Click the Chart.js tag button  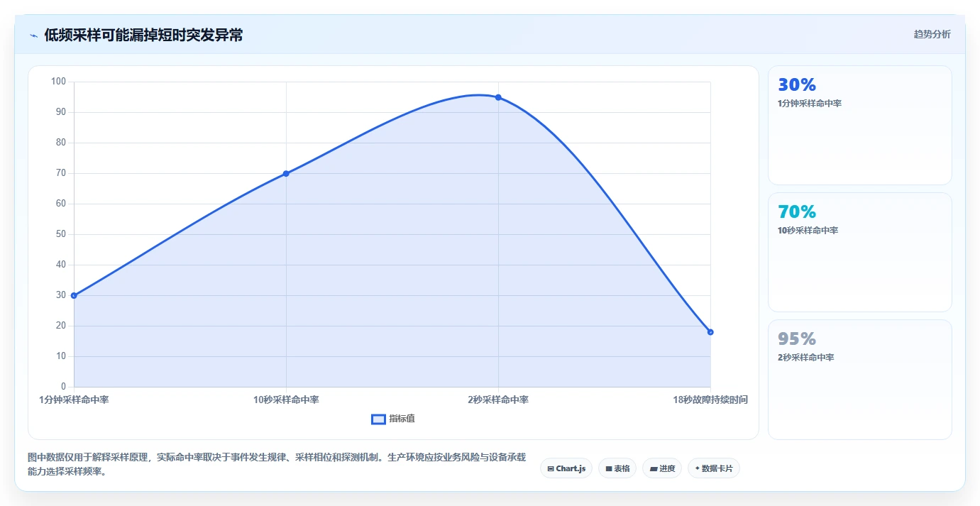[x=566, y=468]
